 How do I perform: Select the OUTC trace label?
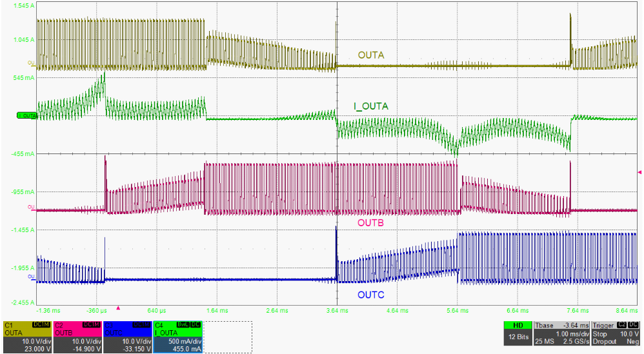(370, 295)
